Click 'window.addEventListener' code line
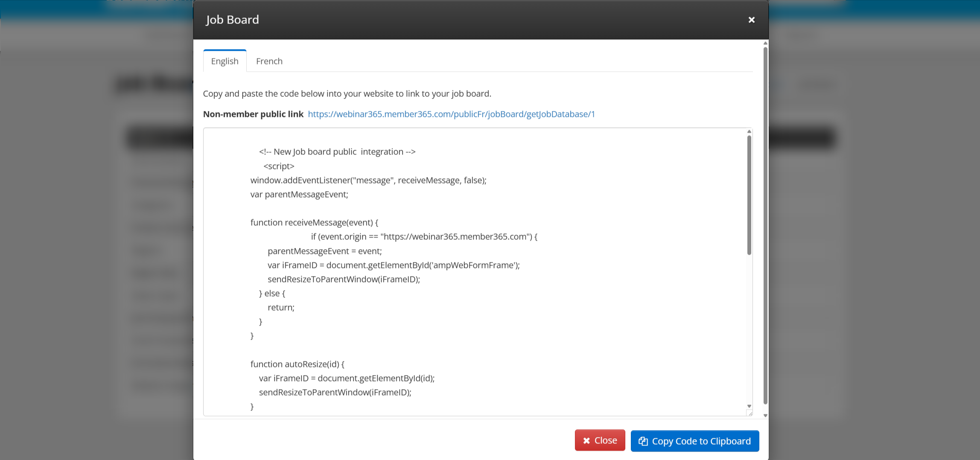This screenshot has width=980, height=460. tap(368, 180)
